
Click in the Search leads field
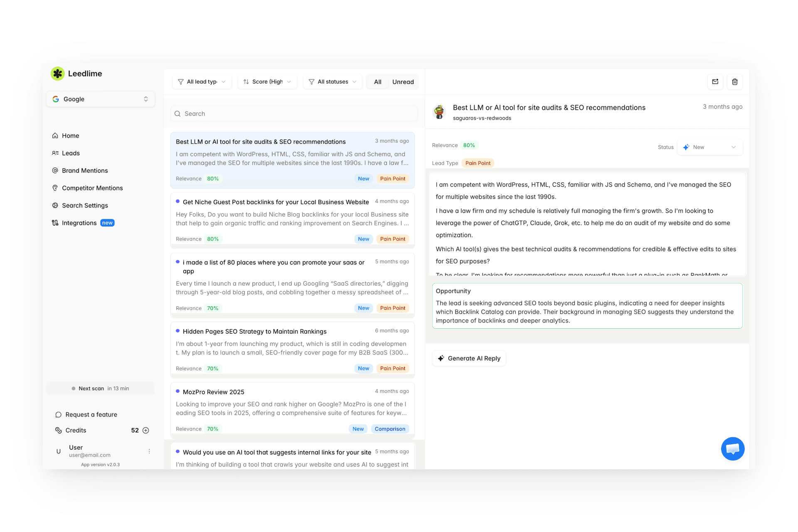293,113
